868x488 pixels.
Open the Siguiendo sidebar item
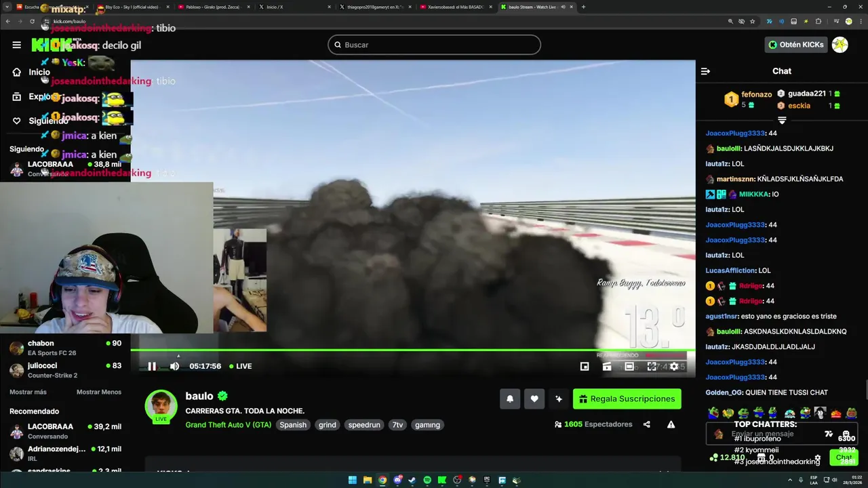click(x=41, y=121)
